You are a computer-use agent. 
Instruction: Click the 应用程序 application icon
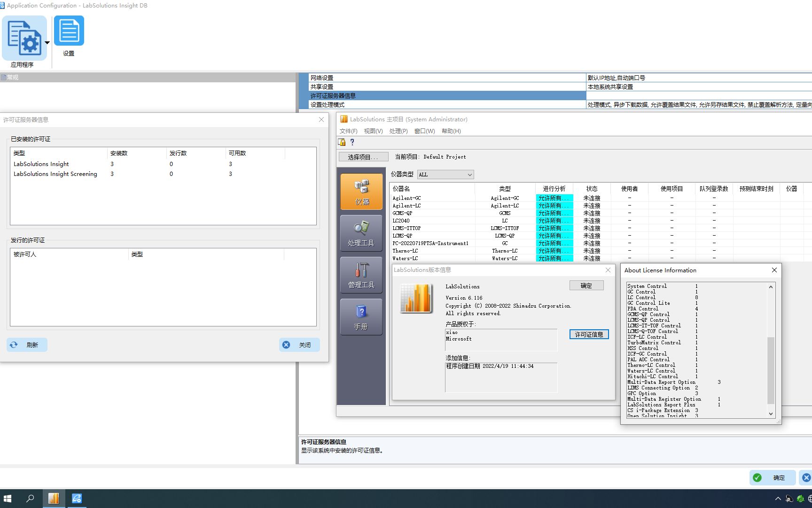(x=23, y=38)
